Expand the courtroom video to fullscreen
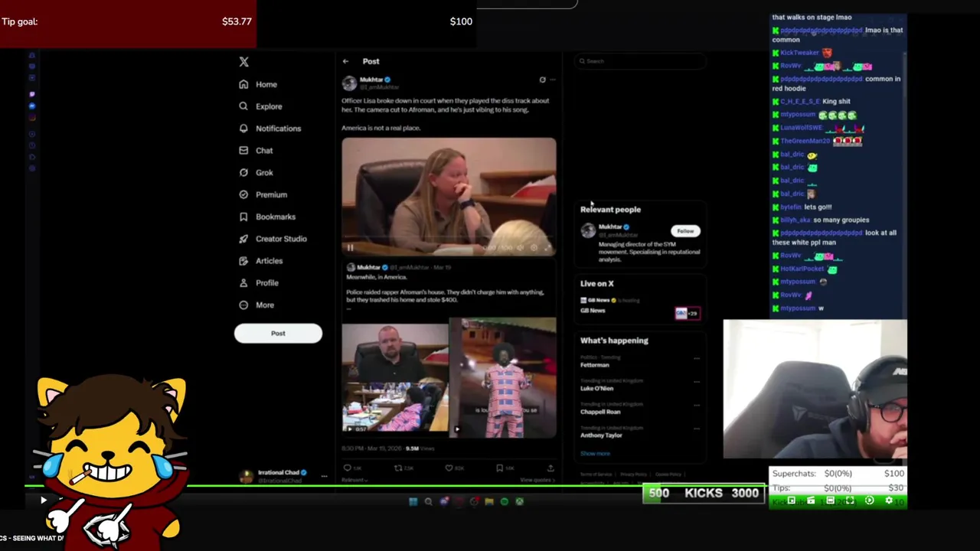This screenshot has width=980, height=551. click(547, 247)
